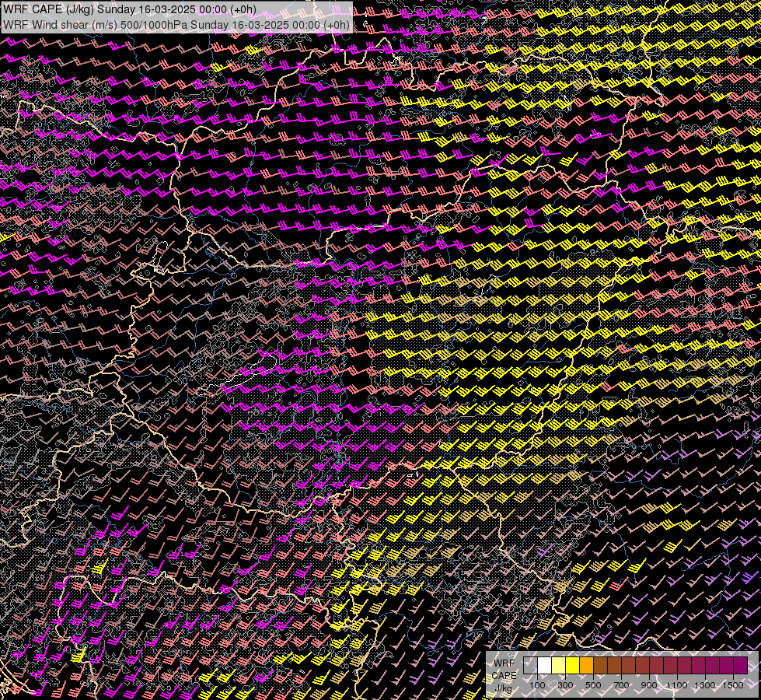Pick the white CAPE legend swatch
This screenshot has height=700, width=761.
[545, 665]
